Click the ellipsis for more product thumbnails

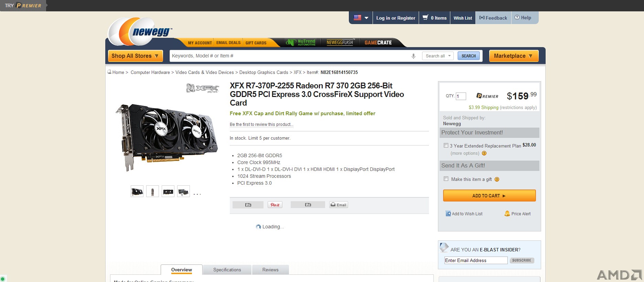click(197, 194)
